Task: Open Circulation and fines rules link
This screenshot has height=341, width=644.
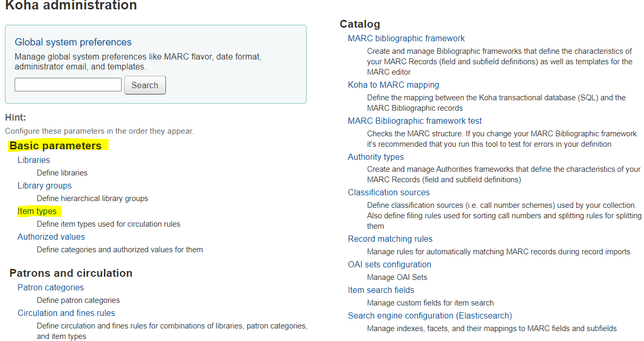Action: tap(66, 313)
